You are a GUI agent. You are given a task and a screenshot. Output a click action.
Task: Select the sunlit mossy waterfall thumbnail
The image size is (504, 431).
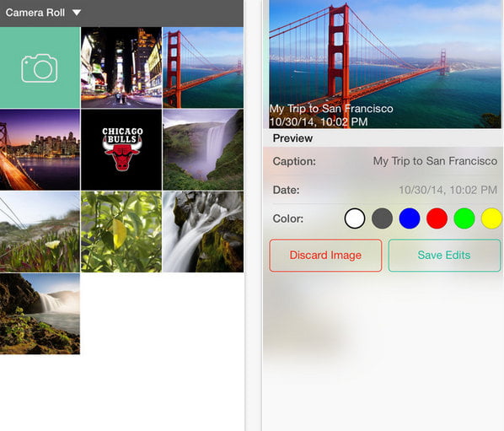pos(40,314)
